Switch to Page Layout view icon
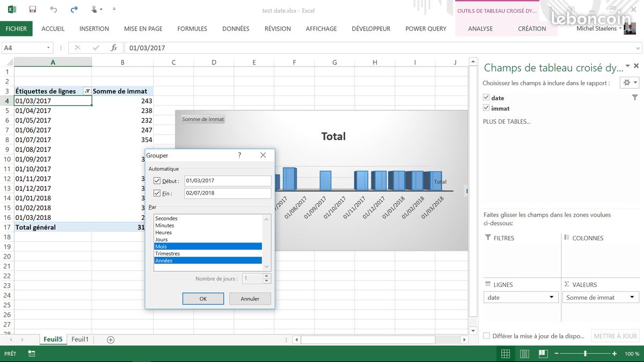This screenshot has width=644, height=362. click(x=524, y=354)
